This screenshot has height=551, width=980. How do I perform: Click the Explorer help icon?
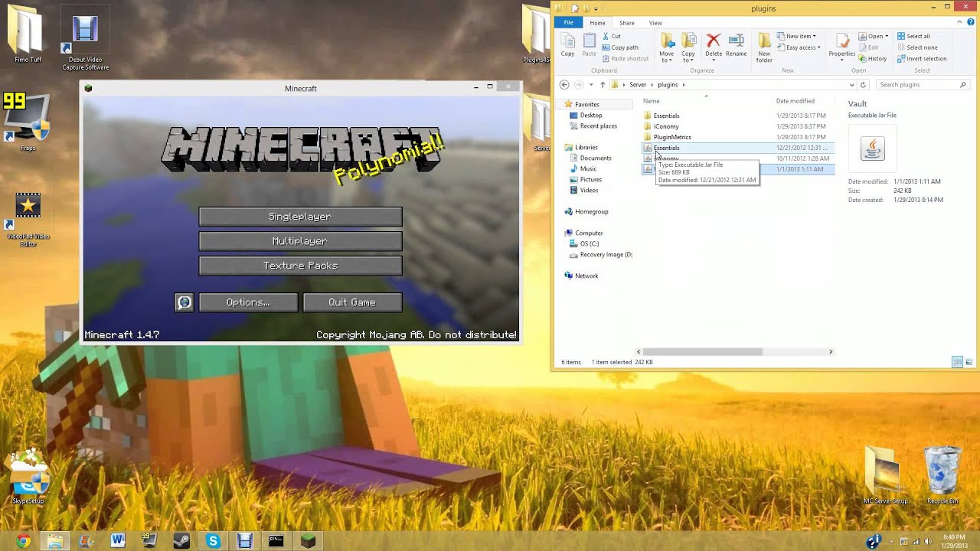tap(970, 23)
